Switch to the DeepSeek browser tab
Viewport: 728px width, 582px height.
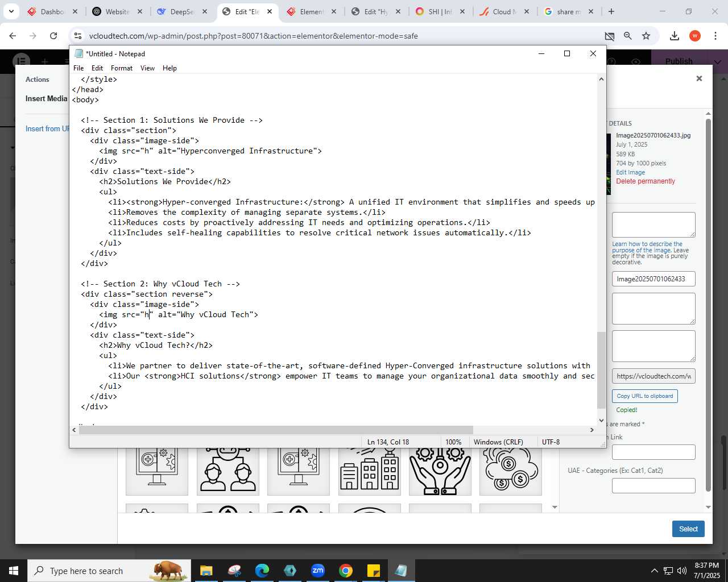click(x=176, y=11)
